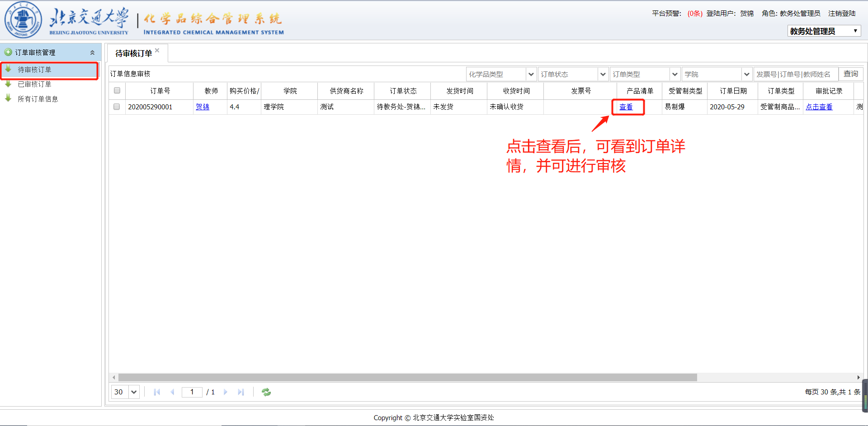Click the Beijing Jiaotong University logo

pyautogui.click(x=23, y=20)
